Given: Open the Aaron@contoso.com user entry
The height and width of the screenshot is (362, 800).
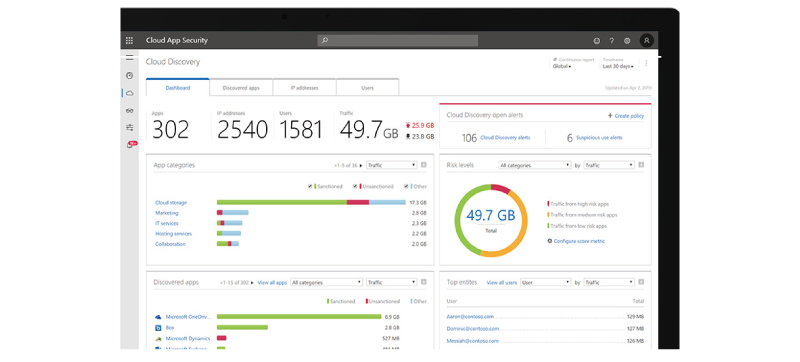Looking at the screenshot, I should [470, 317].
